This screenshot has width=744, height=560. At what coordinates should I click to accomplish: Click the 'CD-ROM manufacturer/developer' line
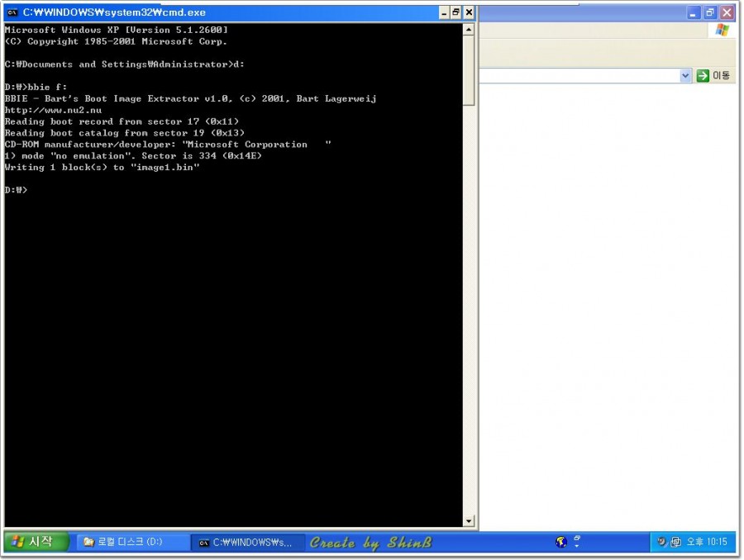(x=168, y=145)
